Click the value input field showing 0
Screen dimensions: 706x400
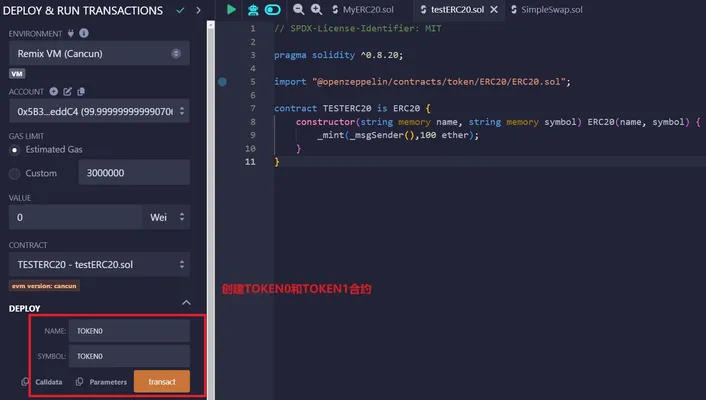76,217
